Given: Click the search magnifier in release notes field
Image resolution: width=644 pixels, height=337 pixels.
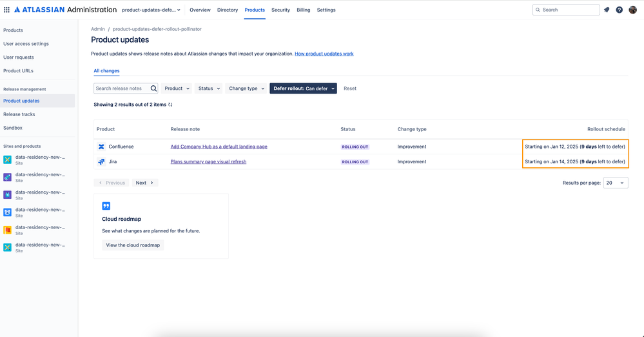Looking at the screenshot, I should click(x=153, y=88).
